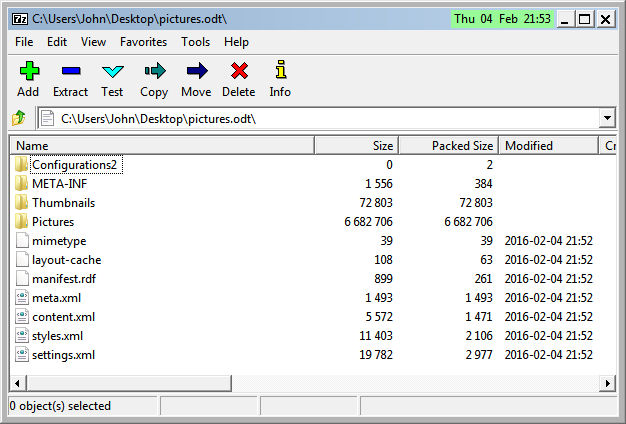Sort by the Size column header
The height and width of the screenshot is (424, 626).
point(357,146)
